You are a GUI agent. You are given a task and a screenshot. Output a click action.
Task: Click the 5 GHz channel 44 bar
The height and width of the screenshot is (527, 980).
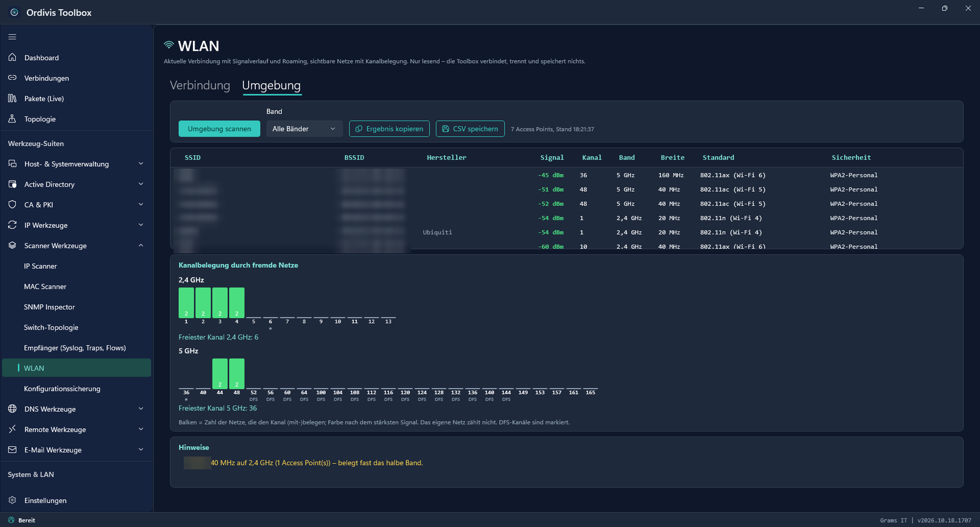[220, 374]
